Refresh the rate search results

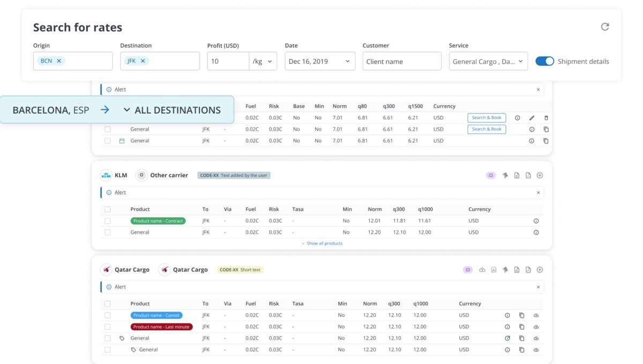pyautogui.click(x=605, y=27)
